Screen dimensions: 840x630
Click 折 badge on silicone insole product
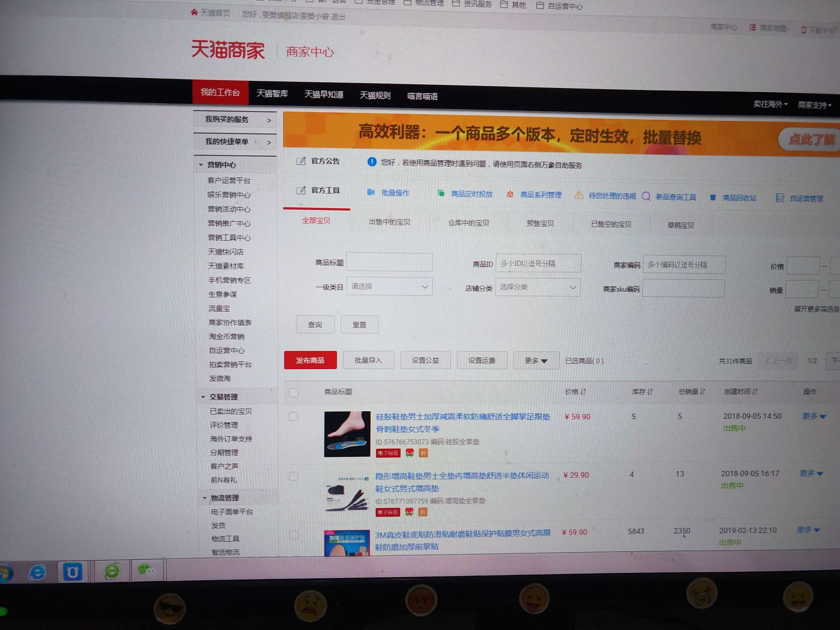tap(423, 453)
